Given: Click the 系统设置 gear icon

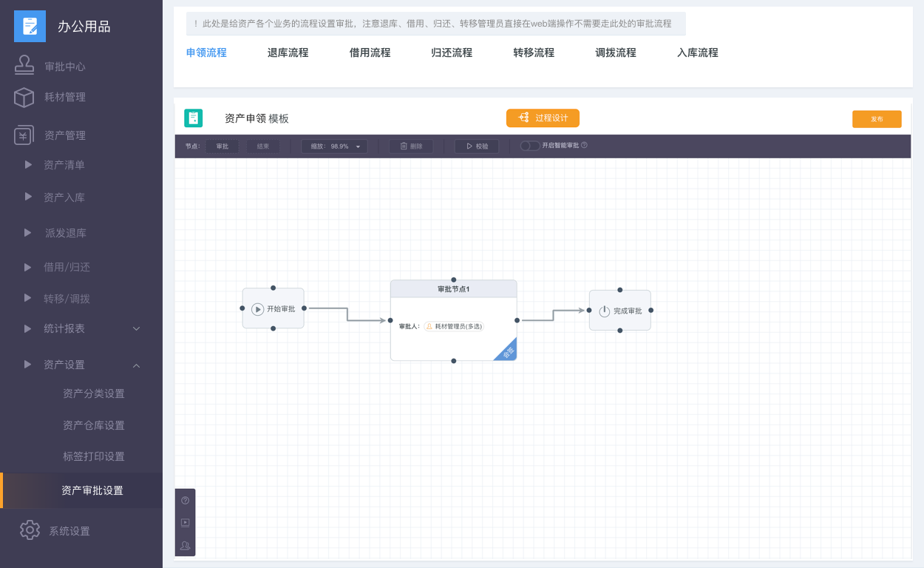Looking at the screenshot, I should [x=30, y=530].
